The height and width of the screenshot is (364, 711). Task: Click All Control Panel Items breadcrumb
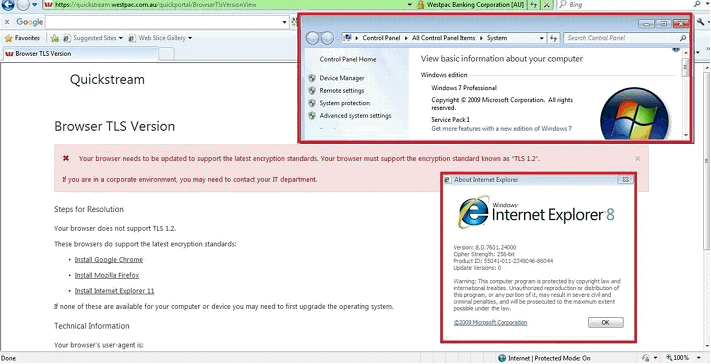pyautogui.click(x=443, y=38)
